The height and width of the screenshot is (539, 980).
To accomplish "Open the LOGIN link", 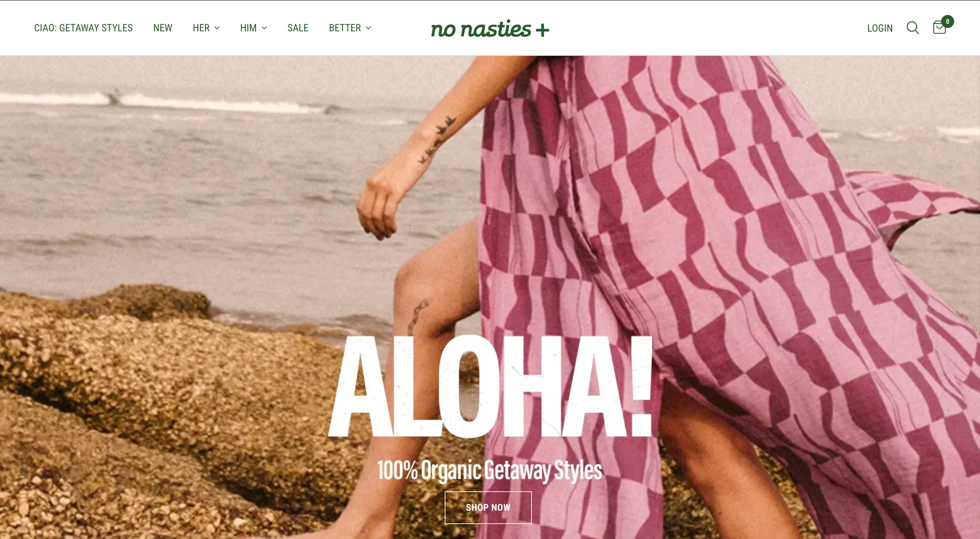I will coord(880,28).
